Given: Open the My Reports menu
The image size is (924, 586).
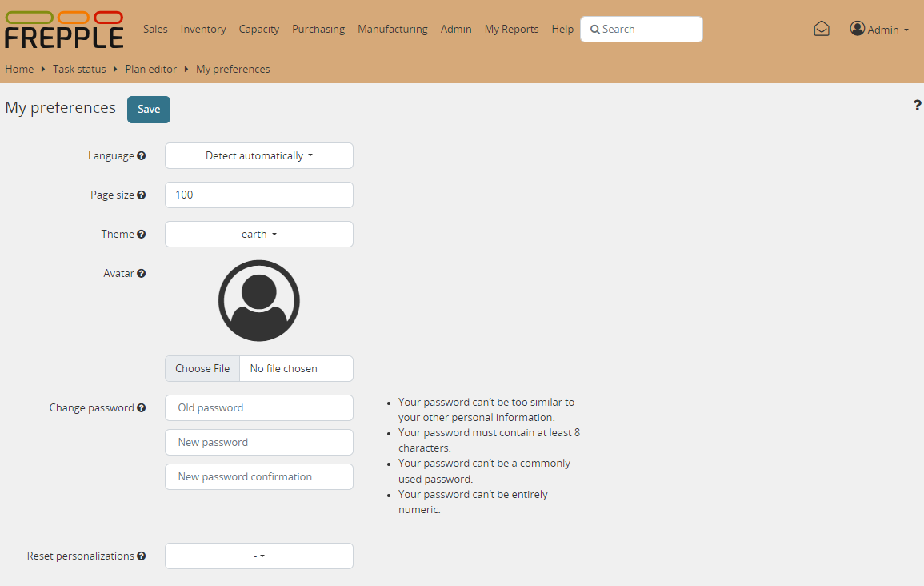Looking at the screenshot, I should (x=511, y=30).
